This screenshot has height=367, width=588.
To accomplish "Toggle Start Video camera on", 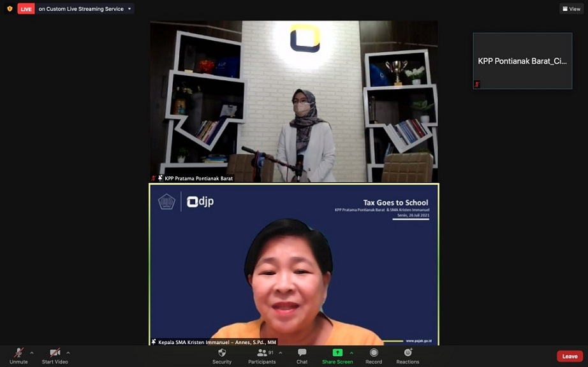I will 55,353.
